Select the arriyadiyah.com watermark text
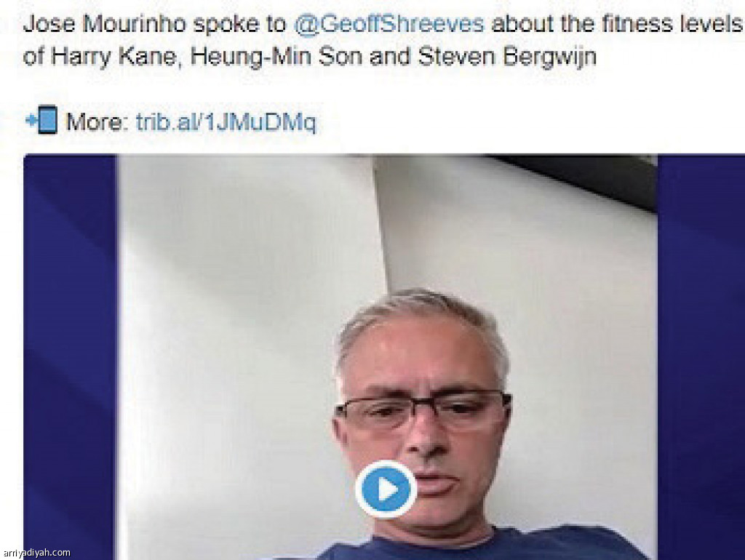 36,553
